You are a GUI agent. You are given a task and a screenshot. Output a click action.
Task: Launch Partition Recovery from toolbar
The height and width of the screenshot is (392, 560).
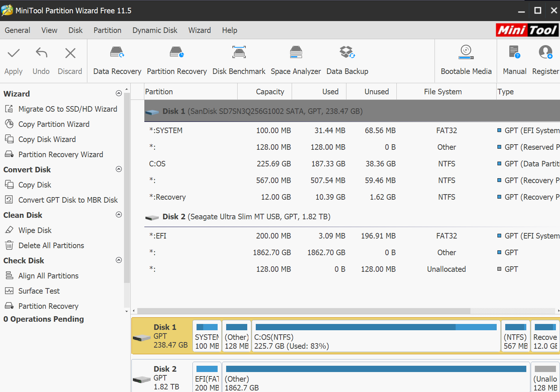click(177, 61)
